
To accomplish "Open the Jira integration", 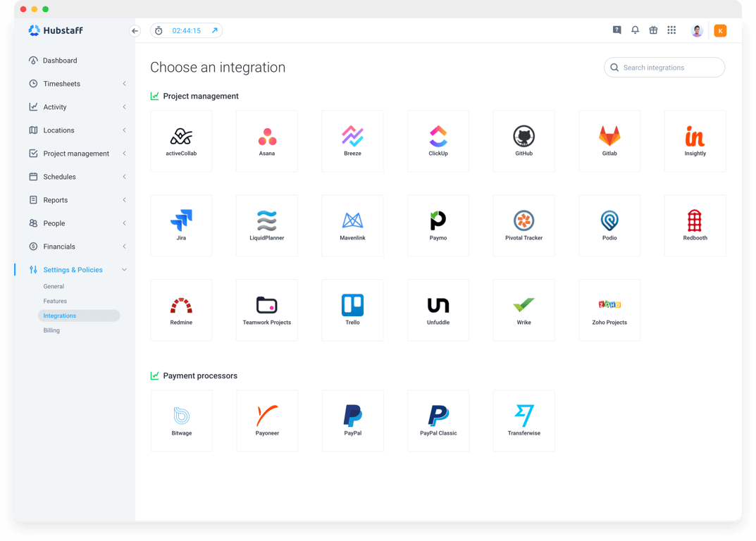I will (x=181, y=225).
